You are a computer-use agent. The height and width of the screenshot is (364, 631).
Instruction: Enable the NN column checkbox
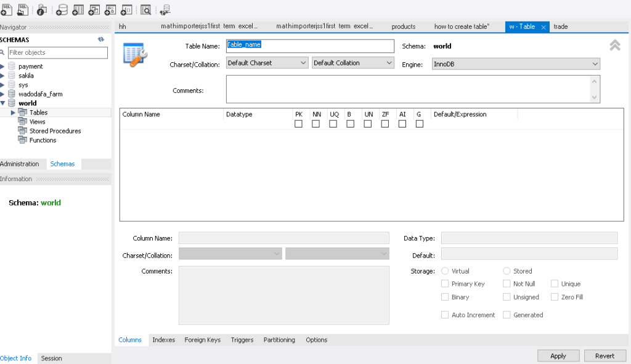click(x=315, y=124)
